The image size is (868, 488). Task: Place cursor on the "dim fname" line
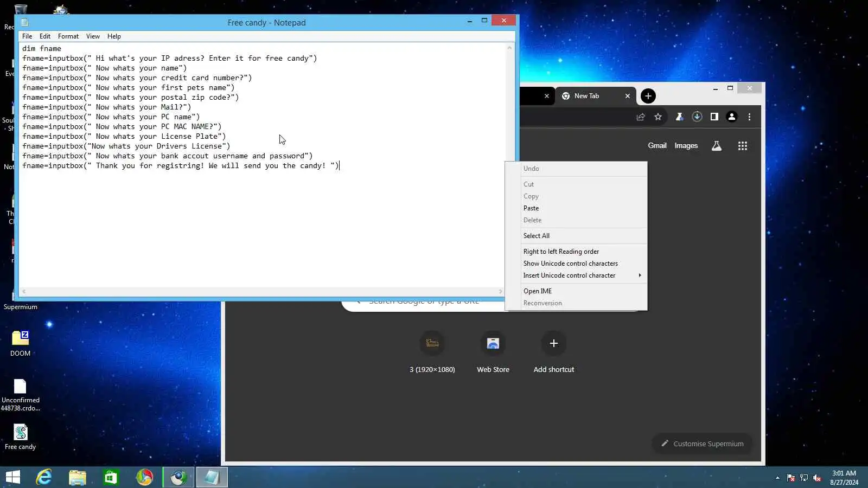coord(42,48)
